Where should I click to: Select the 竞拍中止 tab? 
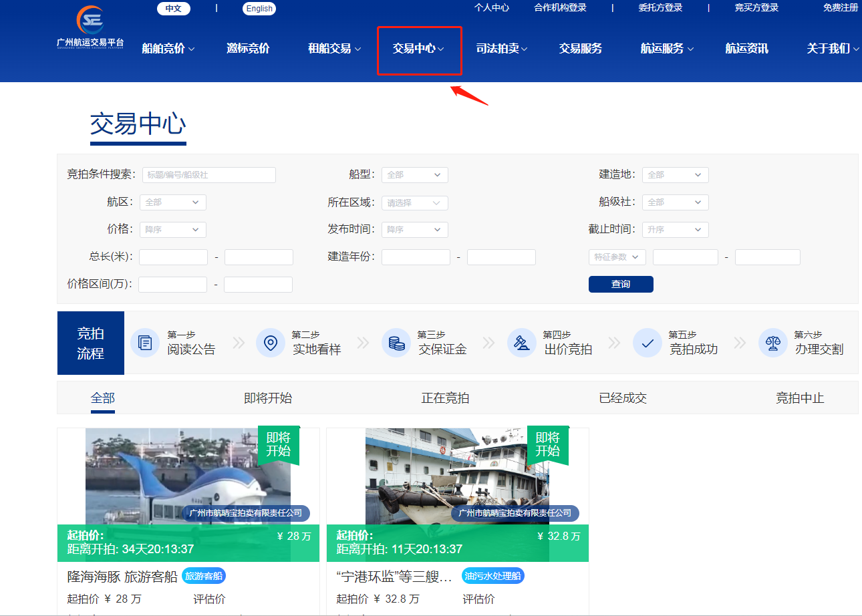[x=800, y=398]
